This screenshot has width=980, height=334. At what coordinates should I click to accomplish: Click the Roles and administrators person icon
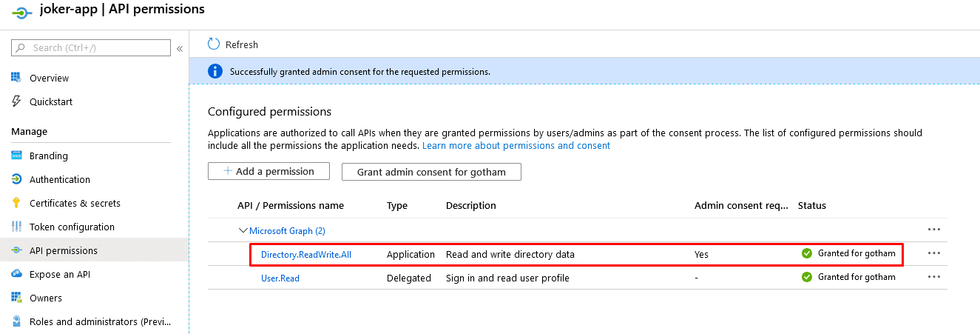[x=16, y=321]
